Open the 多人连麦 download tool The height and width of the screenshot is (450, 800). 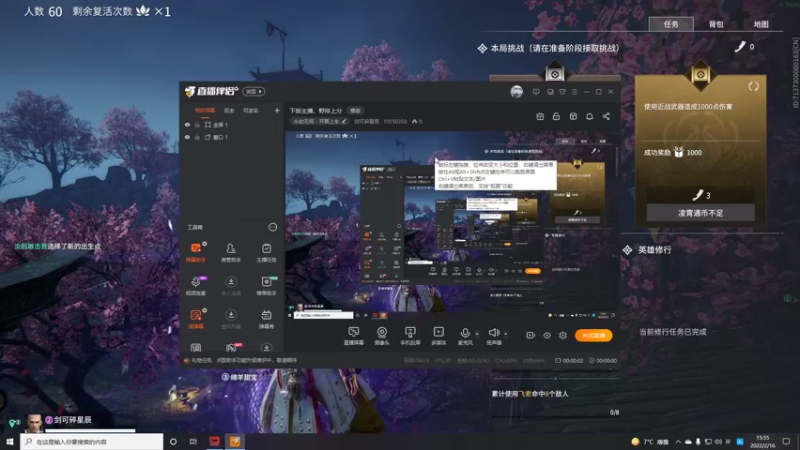231,286
